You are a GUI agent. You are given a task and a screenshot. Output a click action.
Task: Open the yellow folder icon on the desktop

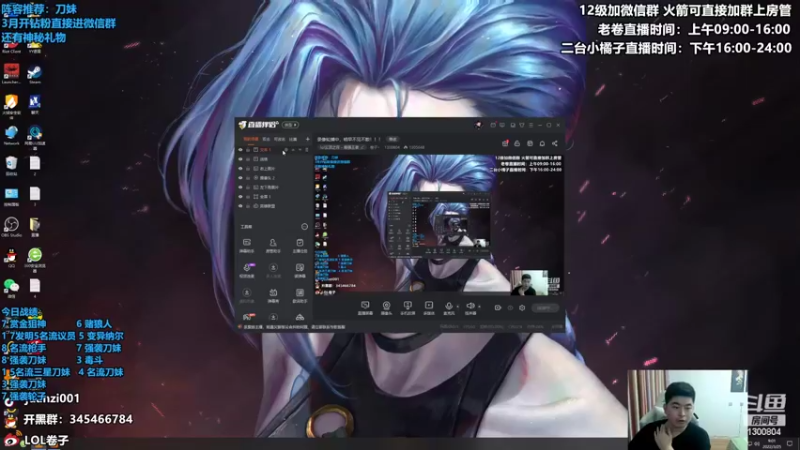pos(35,227)
